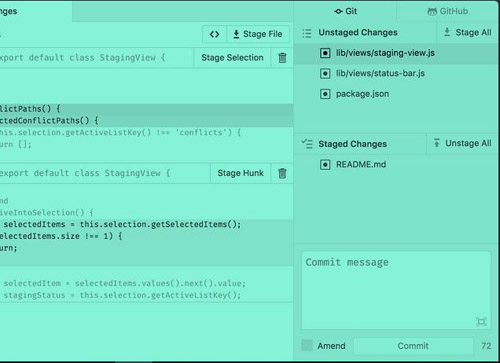Image resolution: width=500 pixels, height=363 pixels.
Task: Click the Stage Selection button
Action: point(232,58)
